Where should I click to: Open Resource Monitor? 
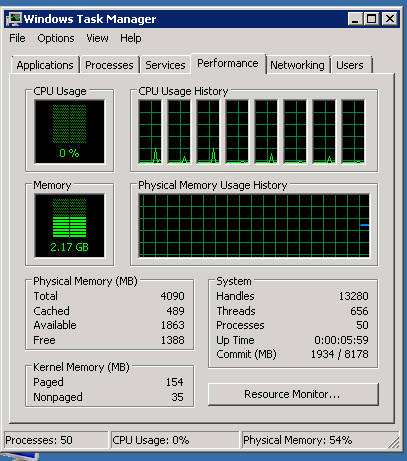click(x=293, y=394)
